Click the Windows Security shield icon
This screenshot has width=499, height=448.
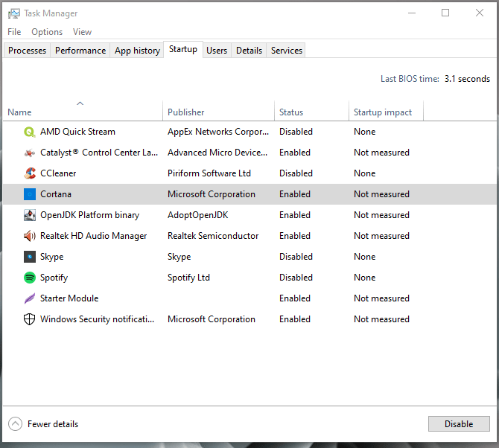pos(30,319)
